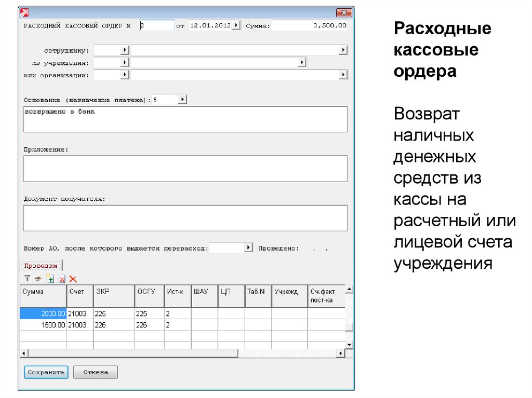Click the eye view icon in Проводки toolbar
Viewport: 532px width, 398px height.
click(x=38, y=279)
